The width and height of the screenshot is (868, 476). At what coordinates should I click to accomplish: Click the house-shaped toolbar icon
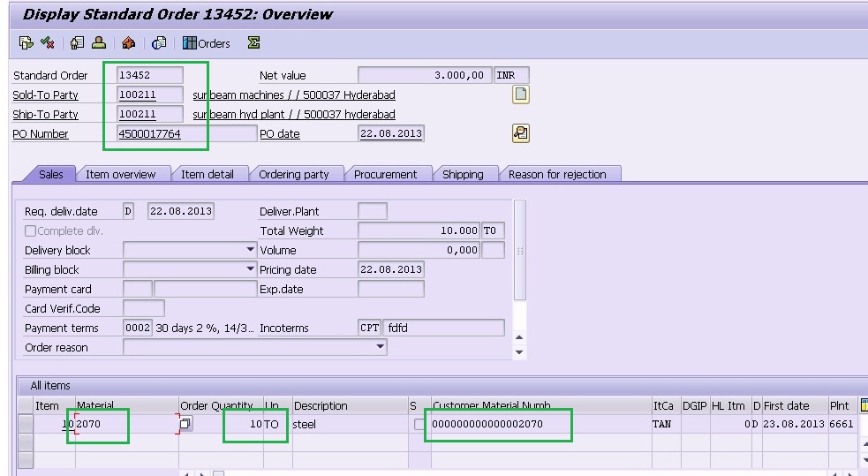[129, 42]
